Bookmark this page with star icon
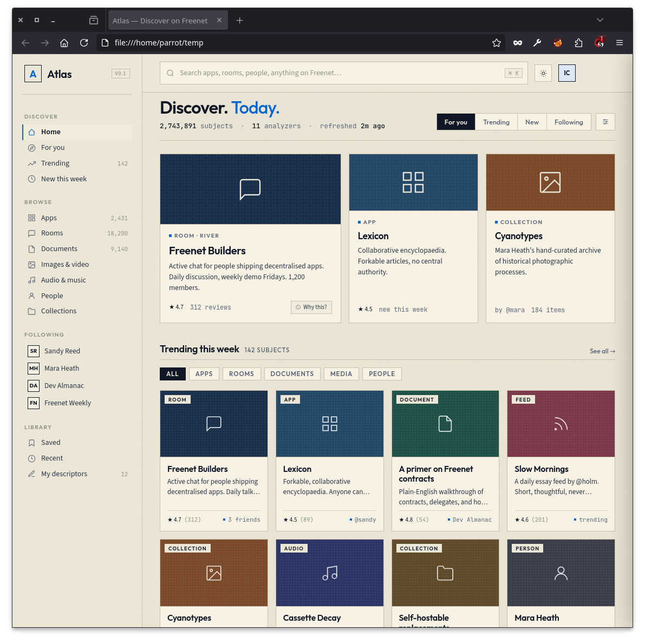 497,43
